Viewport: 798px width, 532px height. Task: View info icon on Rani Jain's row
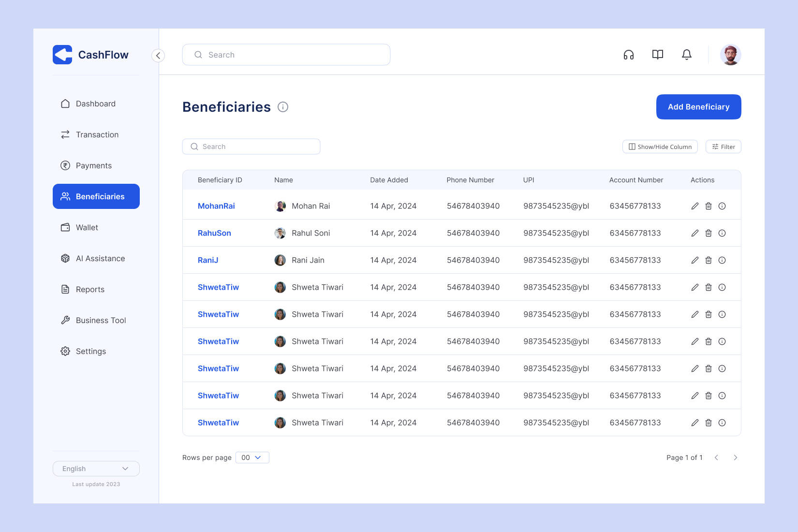722,260
